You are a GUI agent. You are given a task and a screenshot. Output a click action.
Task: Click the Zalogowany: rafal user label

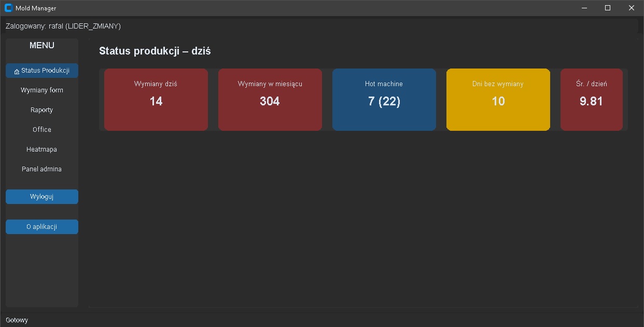click(x=63, y=26)
